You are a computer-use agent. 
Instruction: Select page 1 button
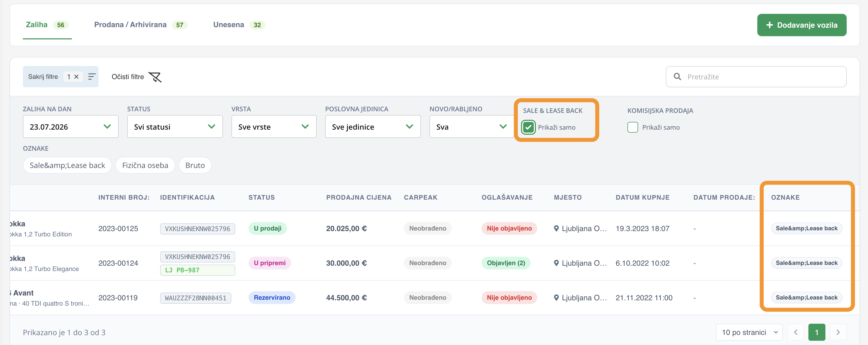pyautogui.click(x=817, y=332)
